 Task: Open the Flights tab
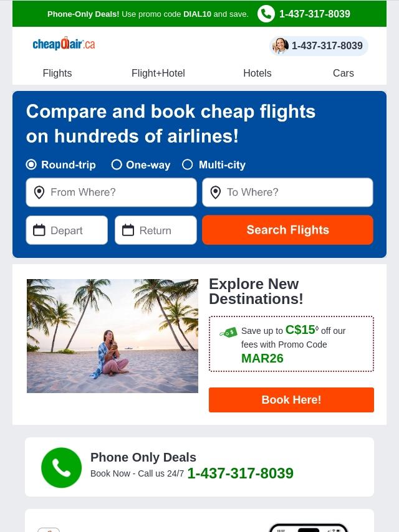click(57, 74)
